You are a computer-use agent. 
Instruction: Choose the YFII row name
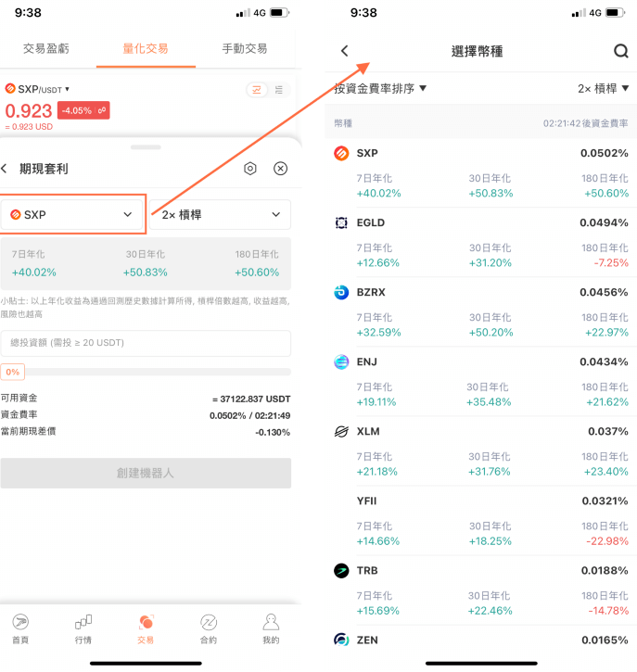(366, 501)
